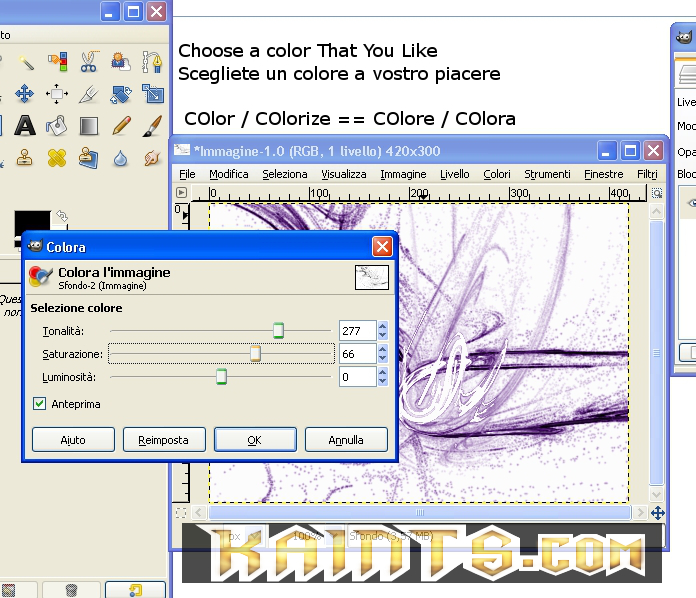Choose the Heal tool
Screen dimensions: 696x598
click(57, 158)
